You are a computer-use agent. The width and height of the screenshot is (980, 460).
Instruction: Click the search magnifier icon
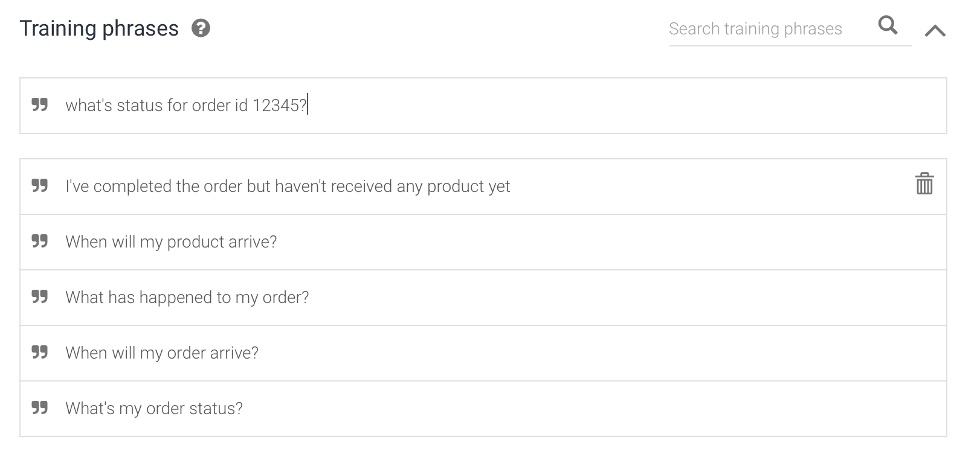point(888,25)
